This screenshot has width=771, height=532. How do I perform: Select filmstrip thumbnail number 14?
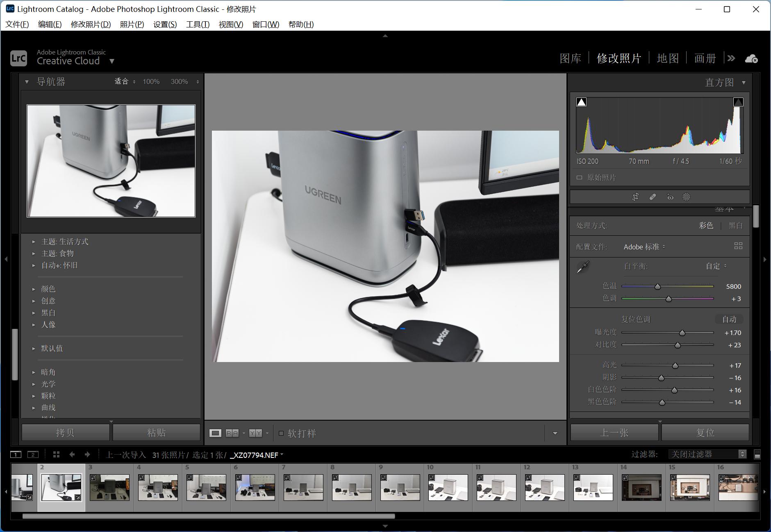click(x=641, y=487)
